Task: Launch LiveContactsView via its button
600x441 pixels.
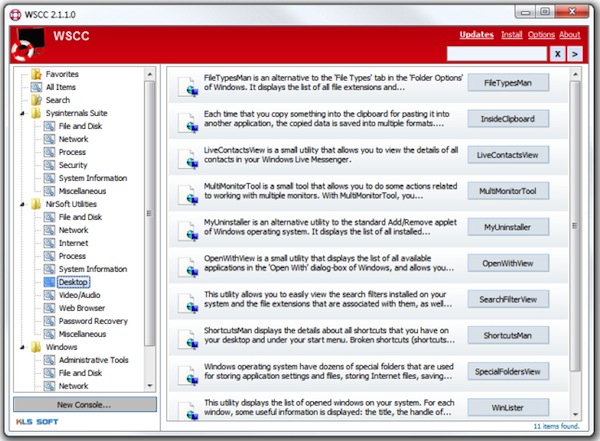Action: coord(508,155)
